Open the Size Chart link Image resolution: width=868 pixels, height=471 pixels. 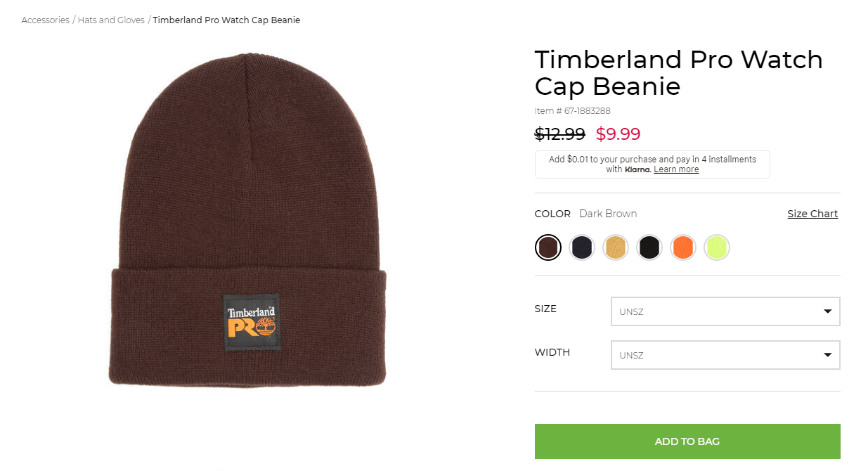point(812,214)
